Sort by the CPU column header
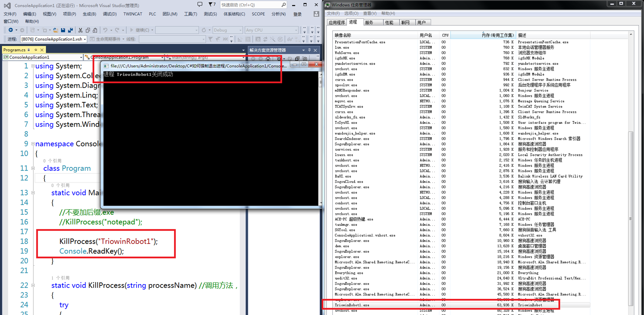This screenshot has height=315, width=644. tap(445, 35)
